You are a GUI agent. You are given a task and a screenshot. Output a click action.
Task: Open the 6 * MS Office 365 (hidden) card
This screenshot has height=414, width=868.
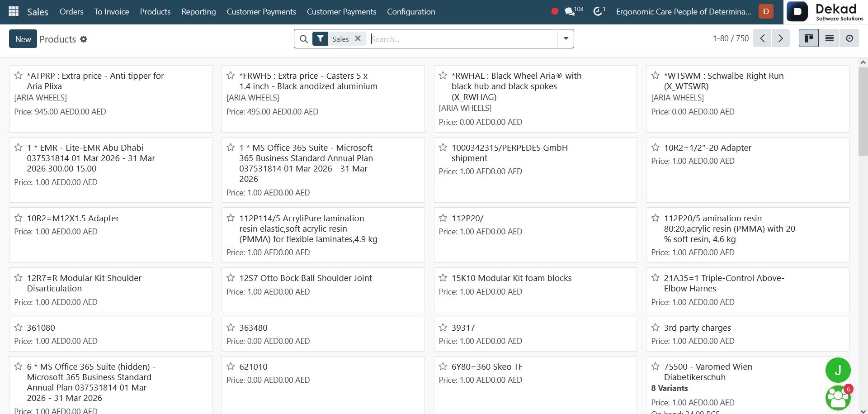tap(111, 385)
